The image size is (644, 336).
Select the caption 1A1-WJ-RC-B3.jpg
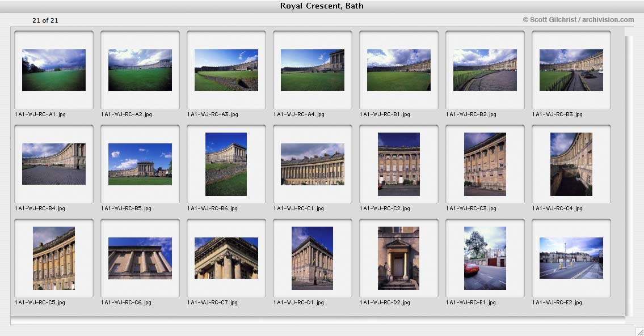click(x=557, y=114)
